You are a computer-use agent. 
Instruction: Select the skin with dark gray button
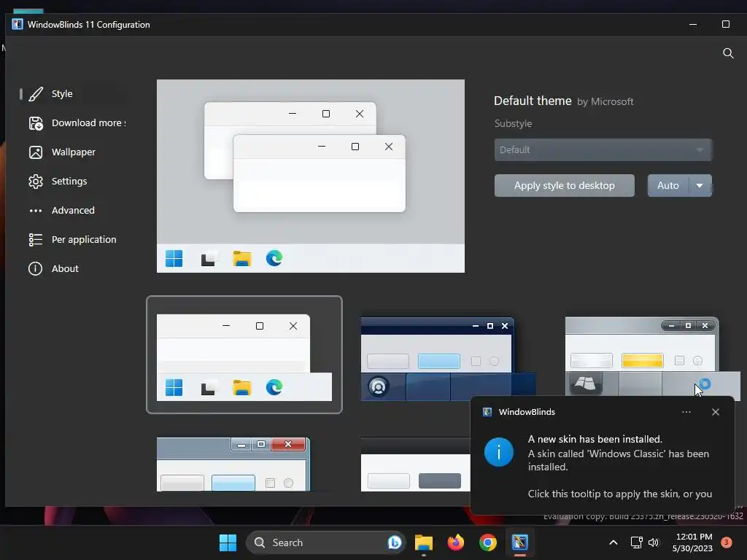pos(415,464)
